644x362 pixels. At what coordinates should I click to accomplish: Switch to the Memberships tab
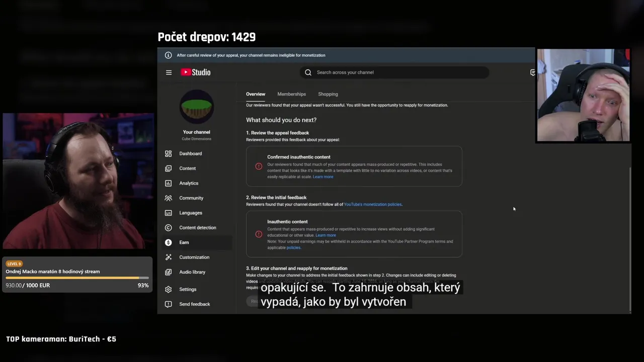(291, 94)
